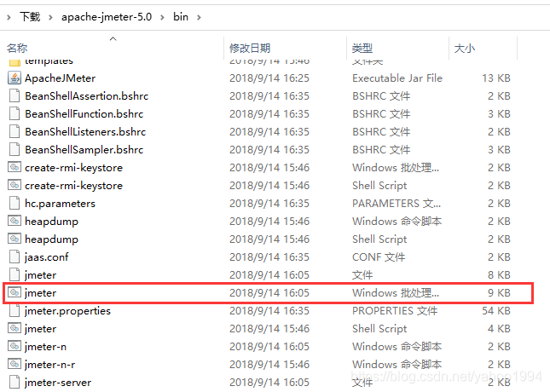Click the BeanShellSampler.bshrc file icon
This screenshot has height=392, width=550.
(x=14, y=149)
